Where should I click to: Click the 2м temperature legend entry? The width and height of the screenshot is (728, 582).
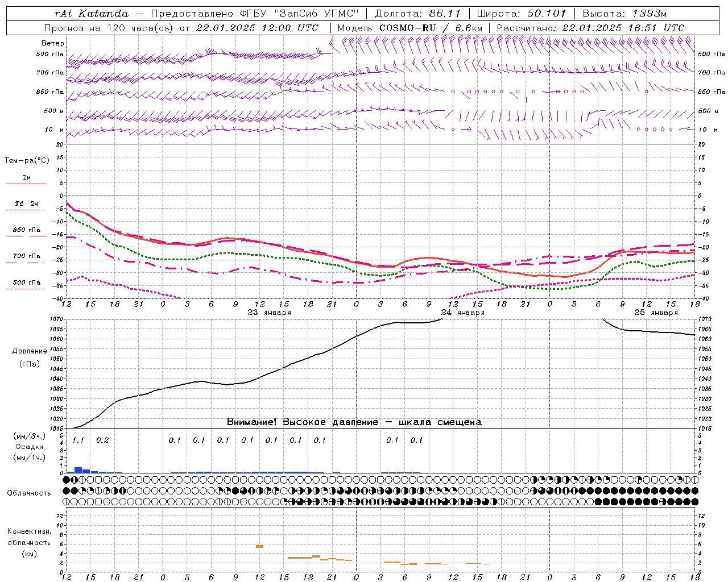click(27, 178)
